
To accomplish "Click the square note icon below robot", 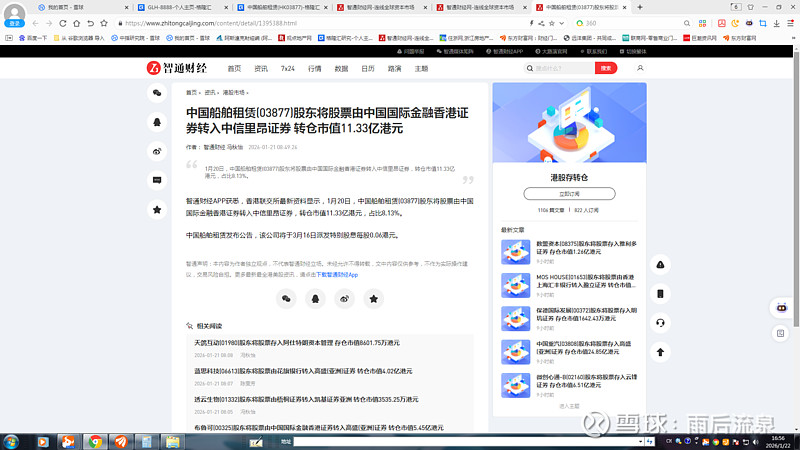I will click(781, 333).
